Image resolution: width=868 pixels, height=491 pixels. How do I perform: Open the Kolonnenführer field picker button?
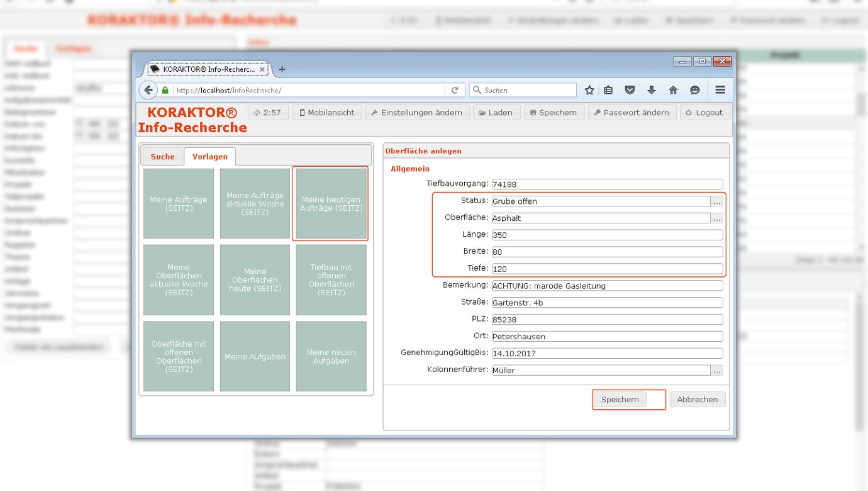pos(717,371)
